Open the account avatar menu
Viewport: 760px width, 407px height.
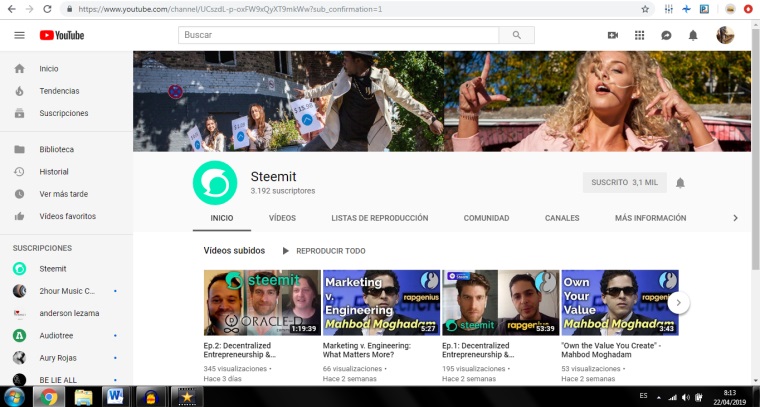[x=725, y=35]
